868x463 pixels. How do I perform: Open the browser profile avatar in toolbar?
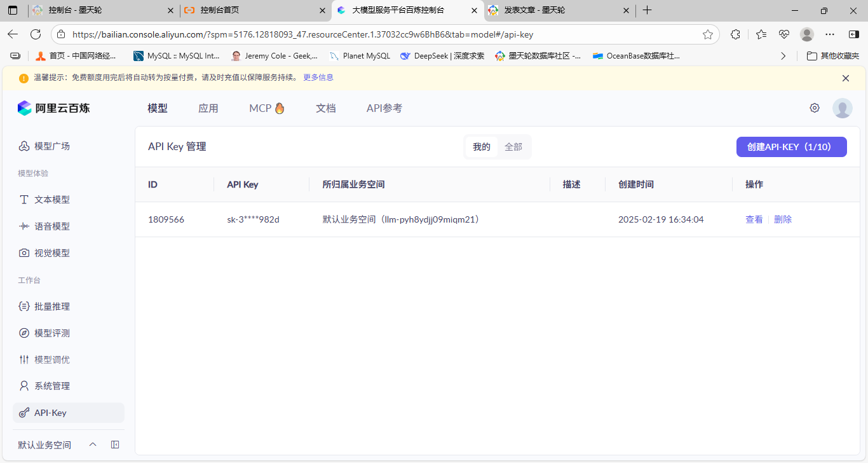[807, 34]
